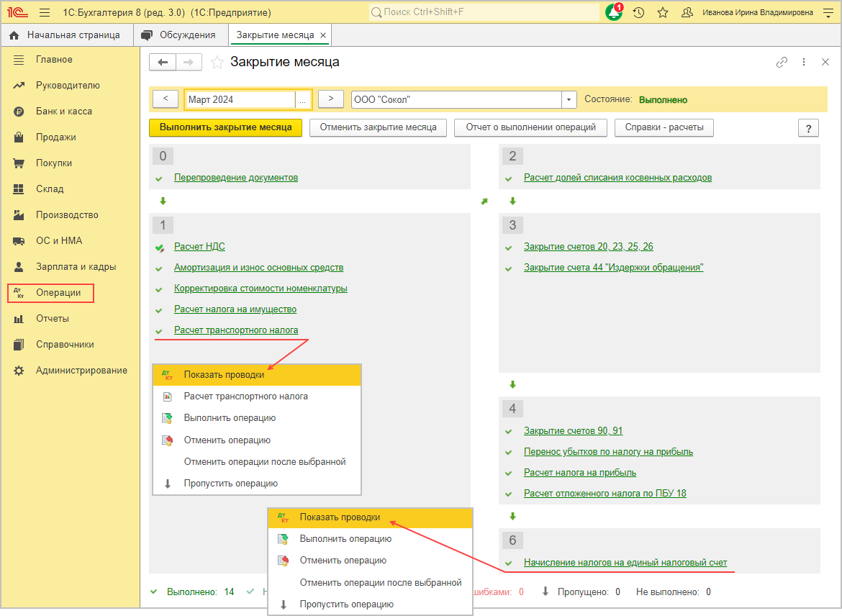Click the period field Март 2024
Screen dimensions: 842x616
pos(240,99)
